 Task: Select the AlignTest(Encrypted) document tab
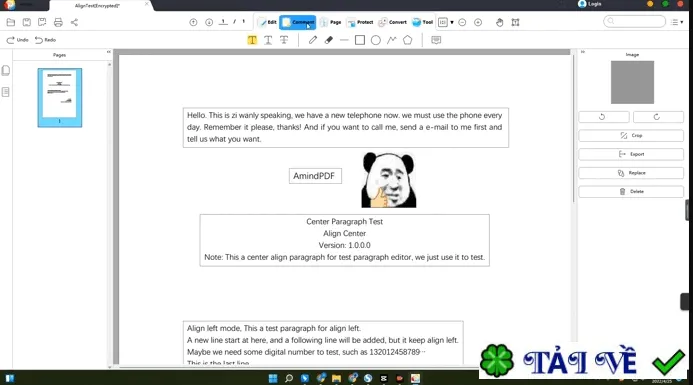pos(100,6)
